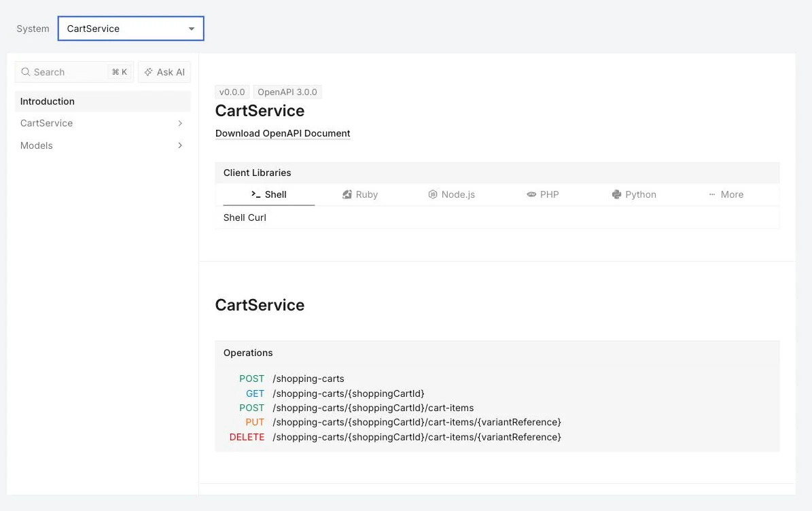The height and width of the screenshot is (511, 812).
Task: Expand the CartService chevron in sidebar
Action: tap(179, 123)
